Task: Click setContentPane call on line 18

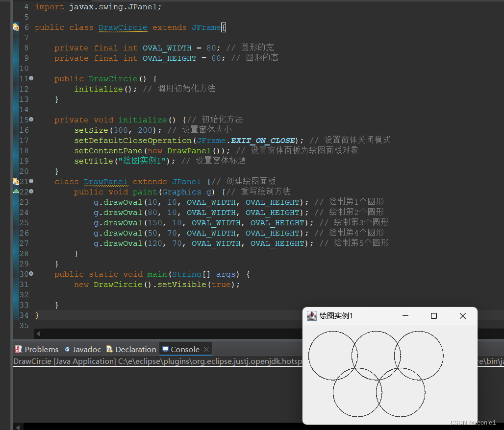Action: pos(108,151)
